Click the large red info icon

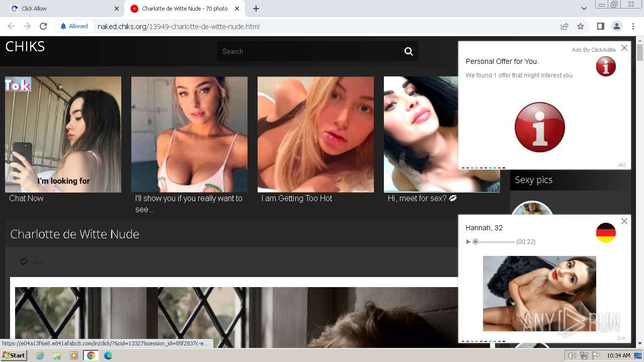(540, 127)
